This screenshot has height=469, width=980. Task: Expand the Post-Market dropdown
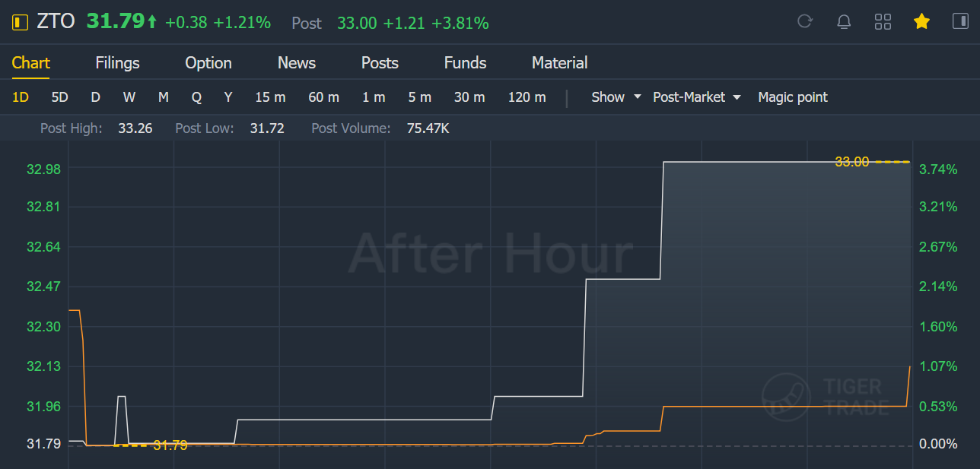(x=697, y=97)
